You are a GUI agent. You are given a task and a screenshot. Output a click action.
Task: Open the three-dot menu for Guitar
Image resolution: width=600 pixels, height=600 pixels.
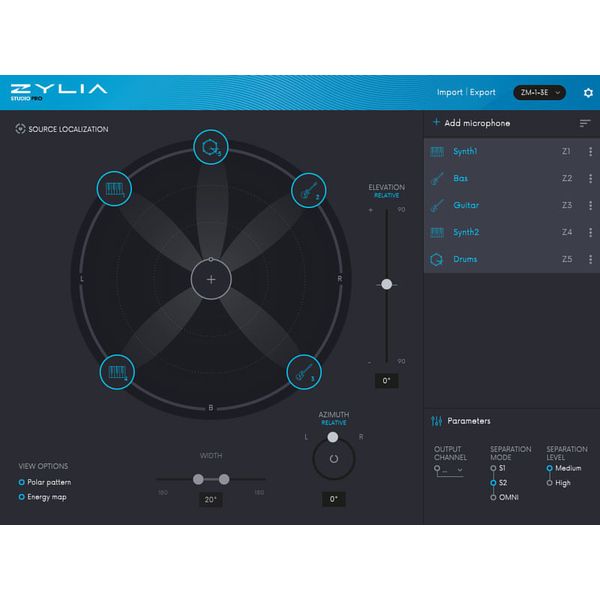pos(590,205)
